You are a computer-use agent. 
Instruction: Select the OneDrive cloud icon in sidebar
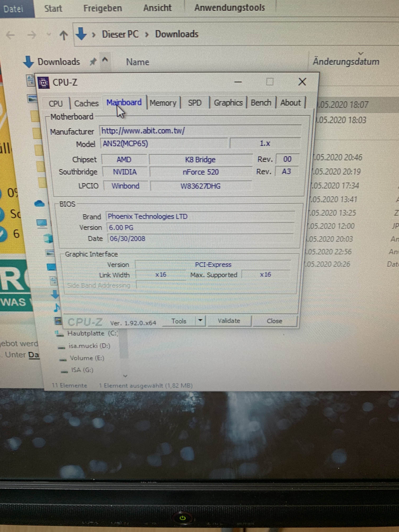click(x=40, y=204)
